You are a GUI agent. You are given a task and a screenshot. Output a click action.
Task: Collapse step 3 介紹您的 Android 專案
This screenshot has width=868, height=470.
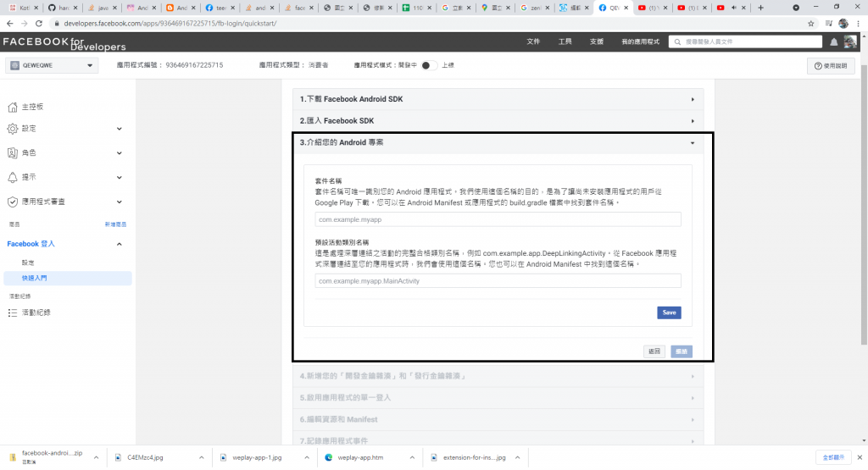coord(498,142)
